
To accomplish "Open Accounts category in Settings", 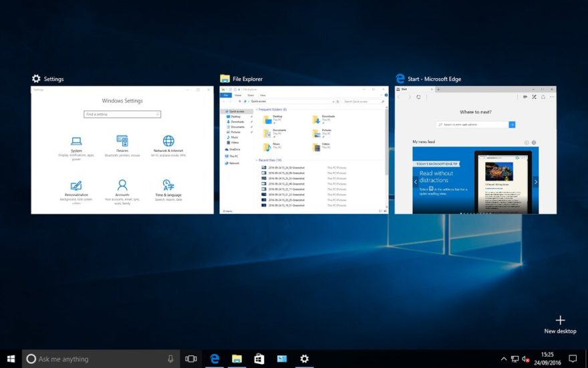I will point(122,191).
